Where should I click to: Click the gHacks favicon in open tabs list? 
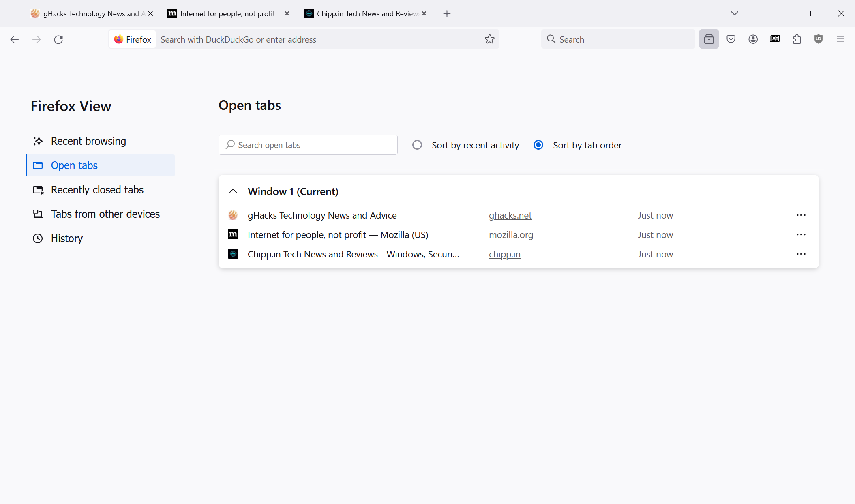(x=233, y=215)
